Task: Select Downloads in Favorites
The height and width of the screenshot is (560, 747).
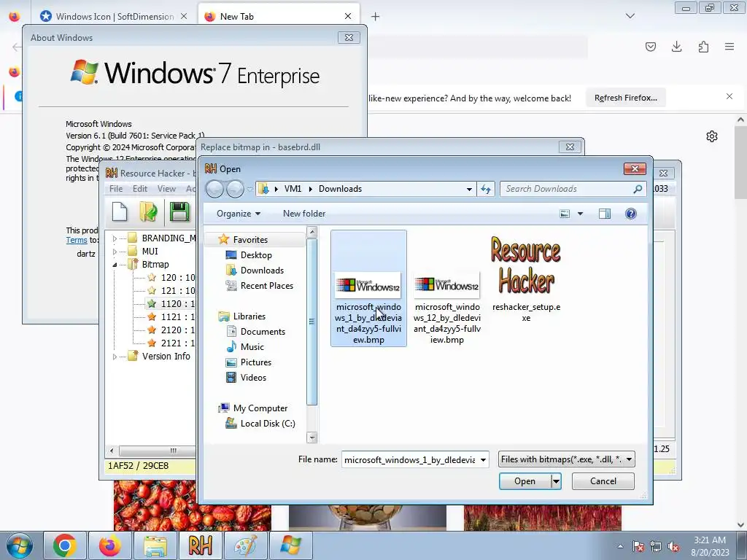Action: point(262,271)
